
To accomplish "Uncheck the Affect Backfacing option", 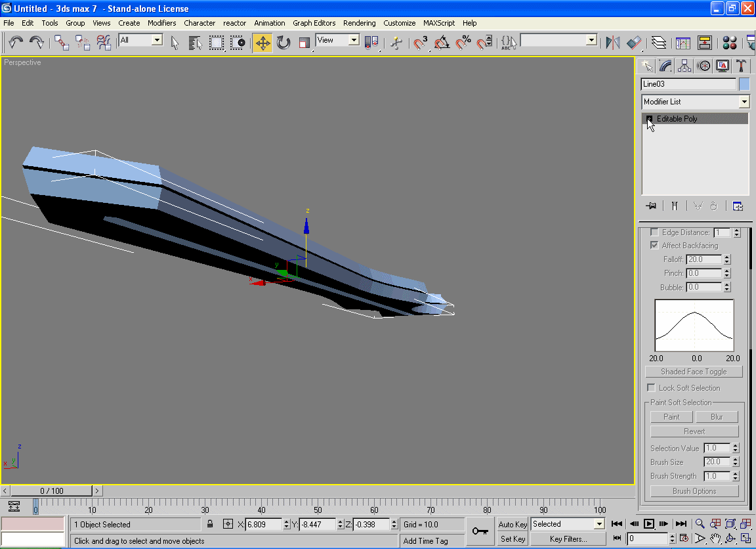I will [x=654, y=246].
